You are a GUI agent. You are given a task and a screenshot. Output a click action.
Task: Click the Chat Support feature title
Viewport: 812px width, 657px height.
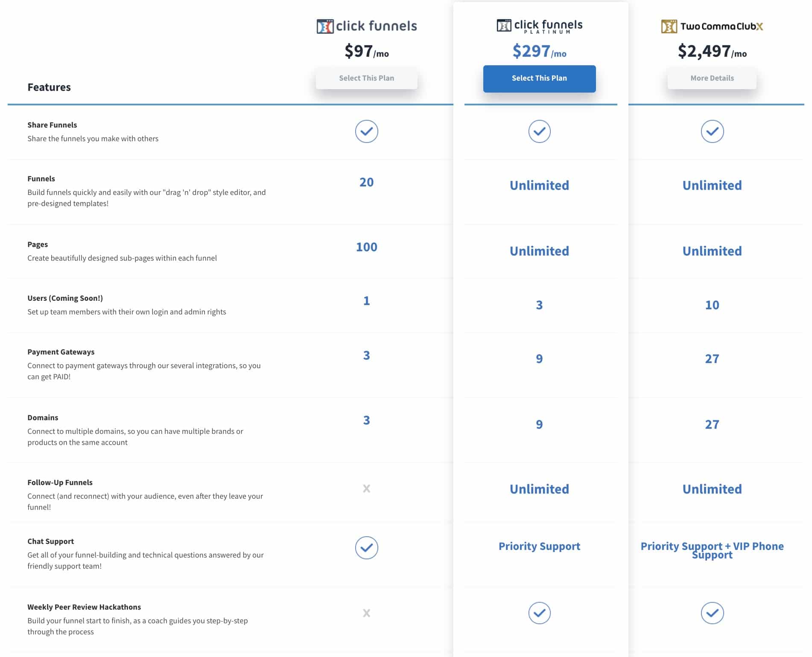[50, 541]
